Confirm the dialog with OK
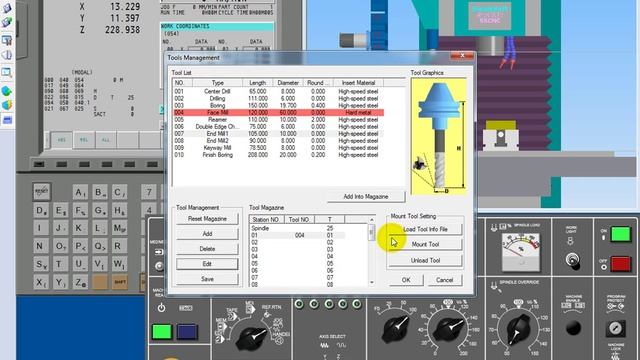The width and height of the screenshot is (640, 360). (x=406, y=280)
